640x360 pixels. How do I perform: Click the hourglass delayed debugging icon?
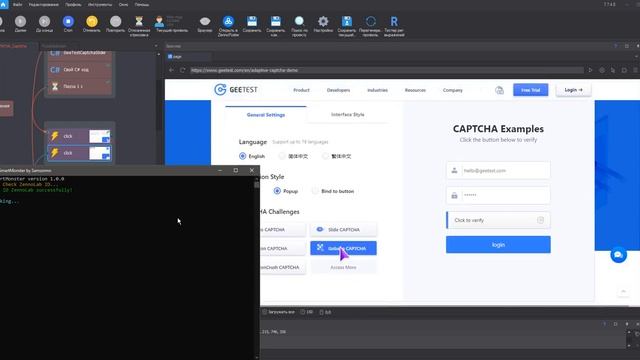pos(139,21)
